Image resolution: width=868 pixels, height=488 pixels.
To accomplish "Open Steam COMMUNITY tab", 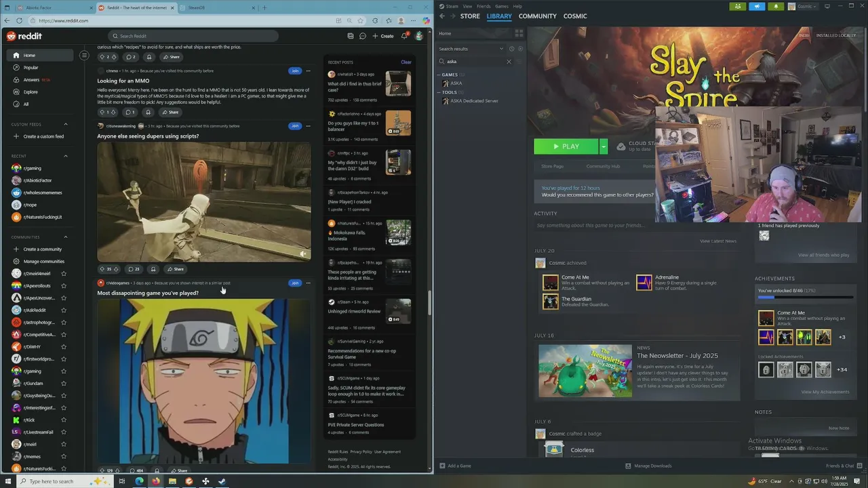I will click(x=537, y=16).
